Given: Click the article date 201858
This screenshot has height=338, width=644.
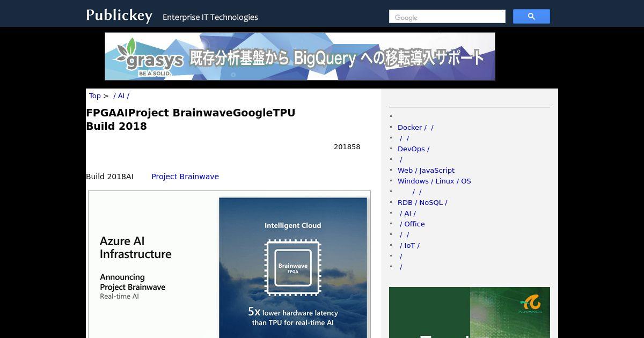Looking at the screenshot, I should click(347, 147).
